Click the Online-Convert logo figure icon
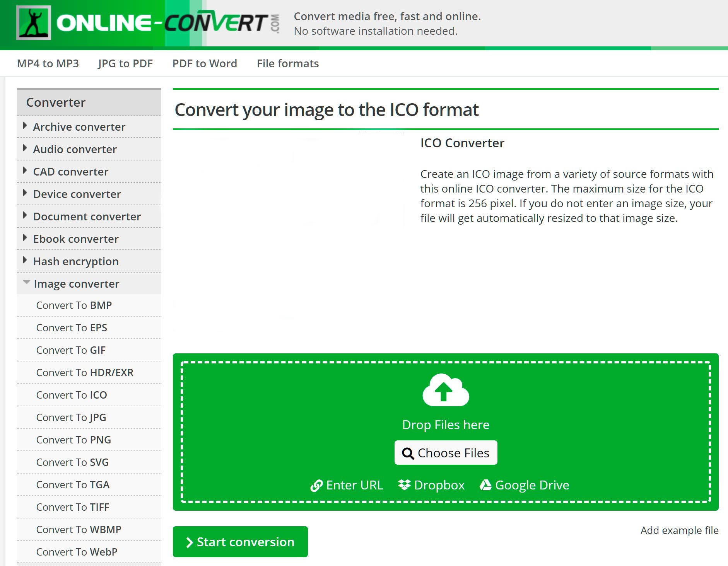This screenshot has height=566, width=728. pyautogui.click(x=33, y=23)
